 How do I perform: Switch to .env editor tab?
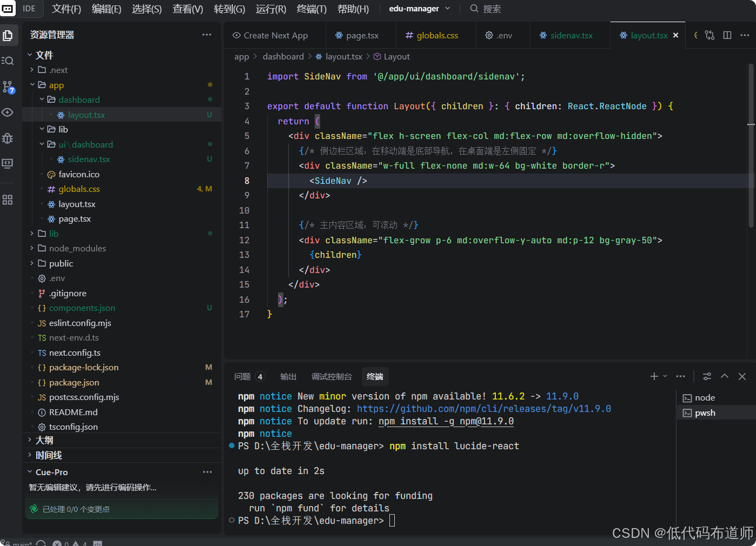click(x=503, y=35)
